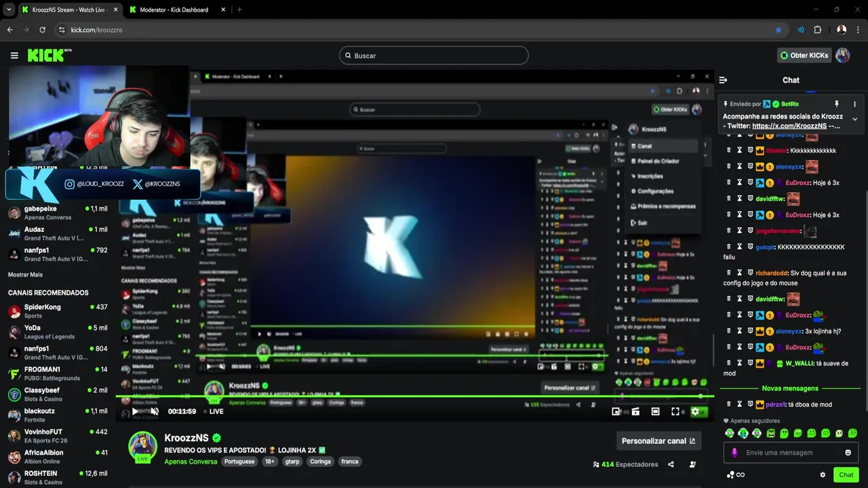Click the purple microphone icon in the message box
The height and width of the screenshot is (488, 868).
coord(734,452)
